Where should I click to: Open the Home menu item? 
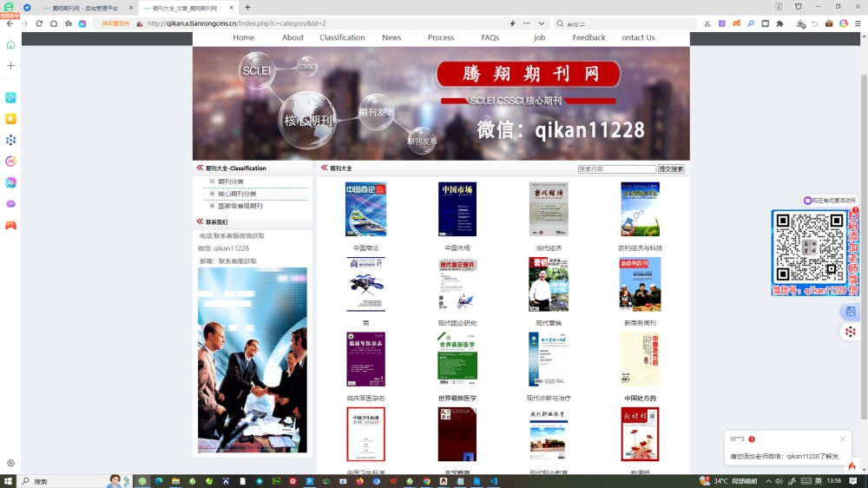(x=243, y=37)
